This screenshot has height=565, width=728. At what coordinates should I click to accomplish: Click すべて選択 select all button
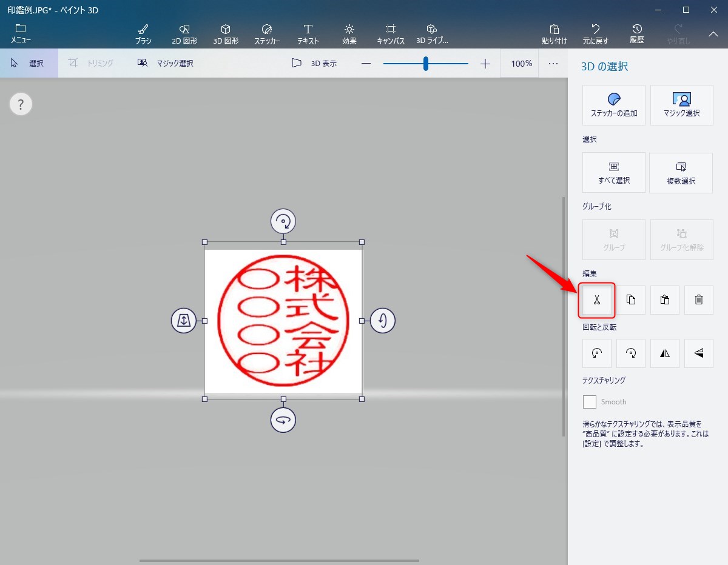click(x=614, y=173)
